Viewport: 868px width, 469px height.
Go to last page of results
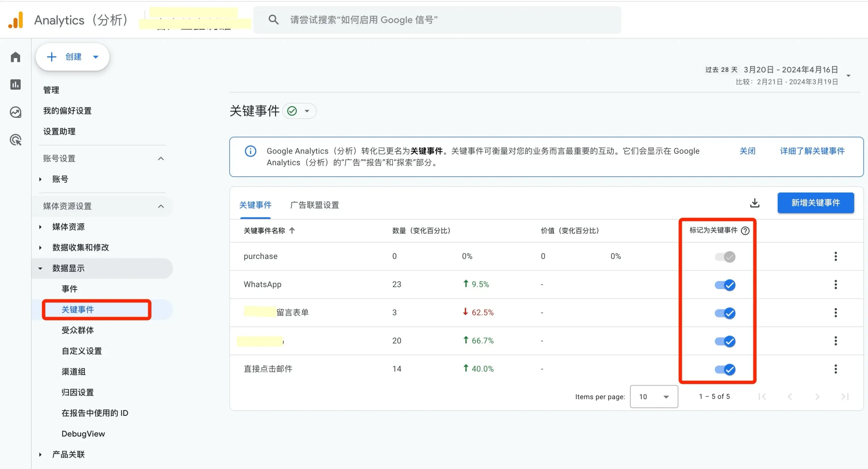pos(845,397)
